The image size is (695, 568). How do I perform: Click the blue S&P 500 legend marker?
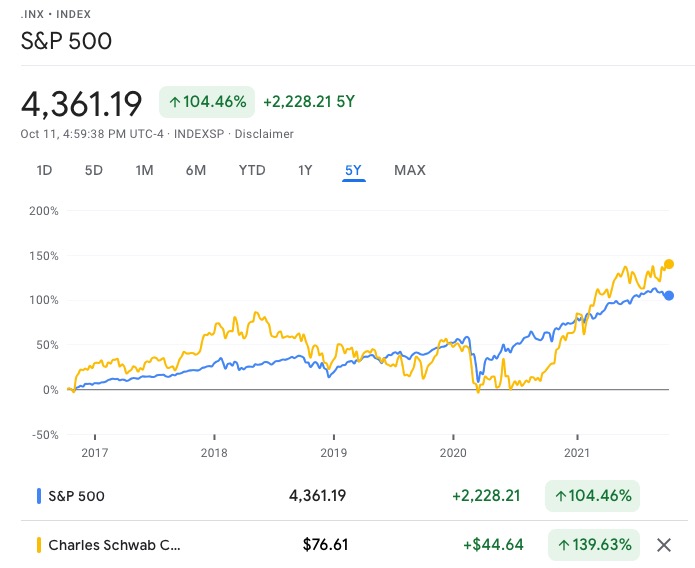[39, 495]
